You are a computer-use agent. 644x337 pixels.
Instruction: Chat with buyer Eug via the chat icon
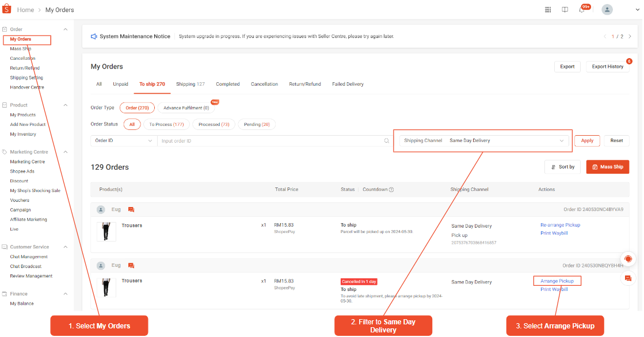(x=131, y=209)
